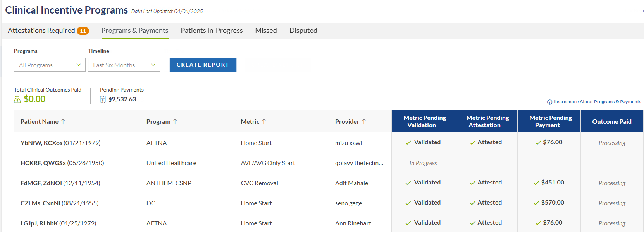
Task: Click the calculator icon beside Pending Payments
Action: (x=103, y=99)
